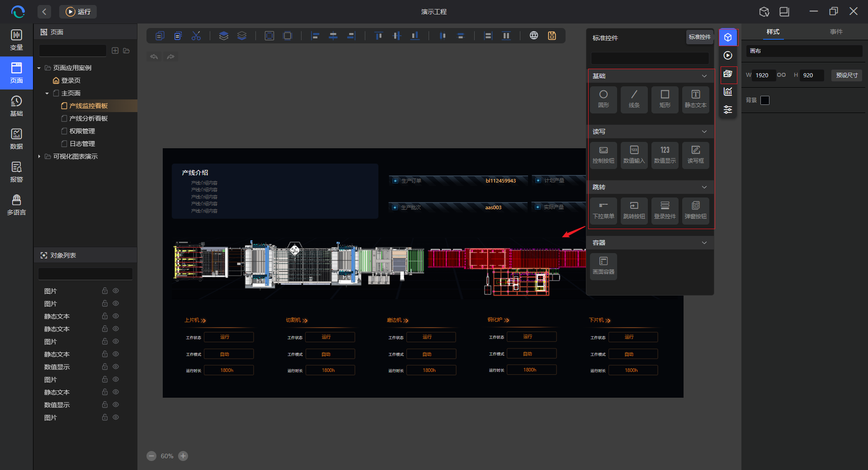Image resolution: width=868 pixels, height=470 pixels.
Task: Select the 登录控件 control
Action: tap(665, 211)
